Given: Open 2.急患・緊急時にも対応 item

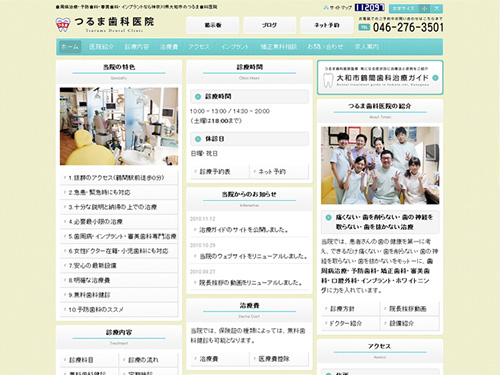Looking at the screenshot, I should [119, 193].
